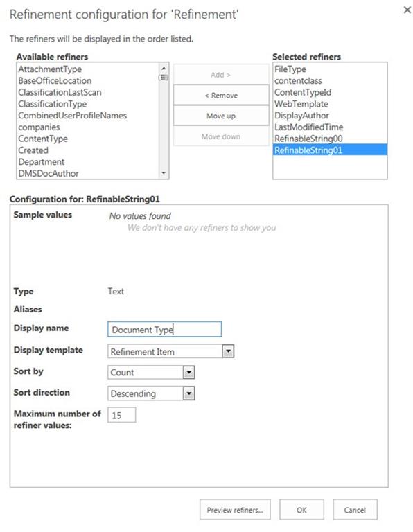Click the Maximum number of refiner values field
Viewport: 413px width, 532px height.
click(x=121, y=415)
